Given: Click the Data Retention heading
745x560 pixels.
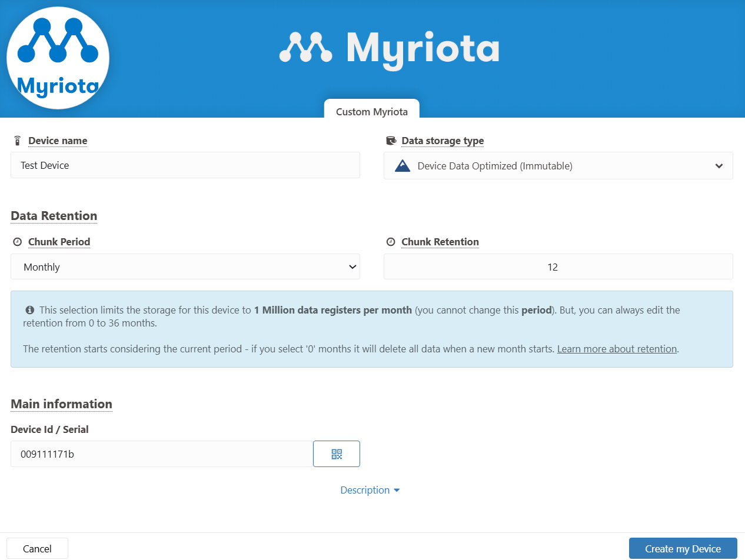Looking at the screenshot, I should 54,216.
